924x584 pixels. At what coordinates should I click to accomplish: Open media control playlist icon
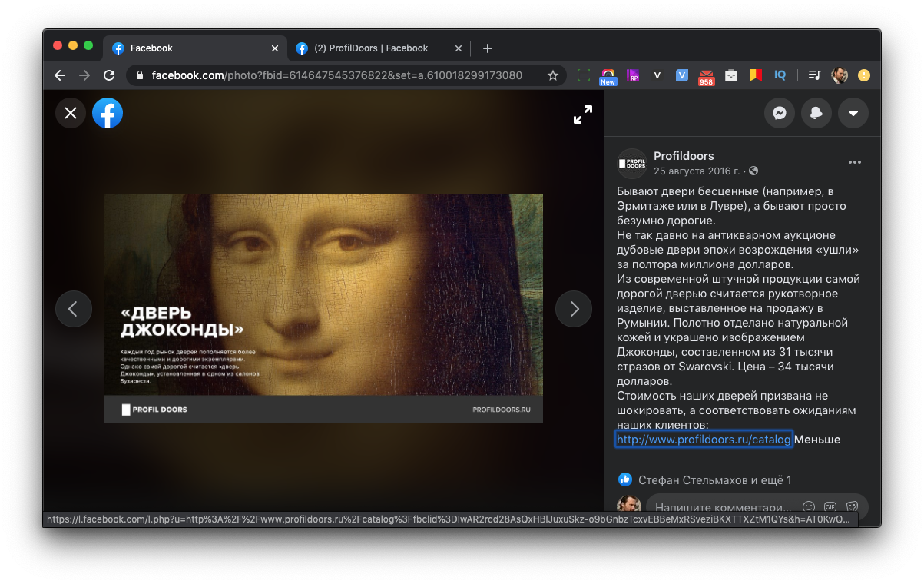coord(815,75)
